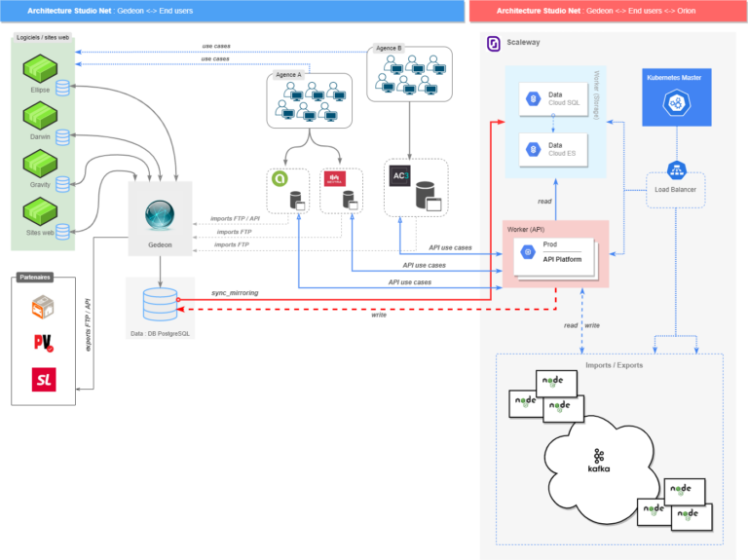The height and width of the screenshot is (560, 748).
Task: Select the database icon next to Darwin
Action: point(62,137)
